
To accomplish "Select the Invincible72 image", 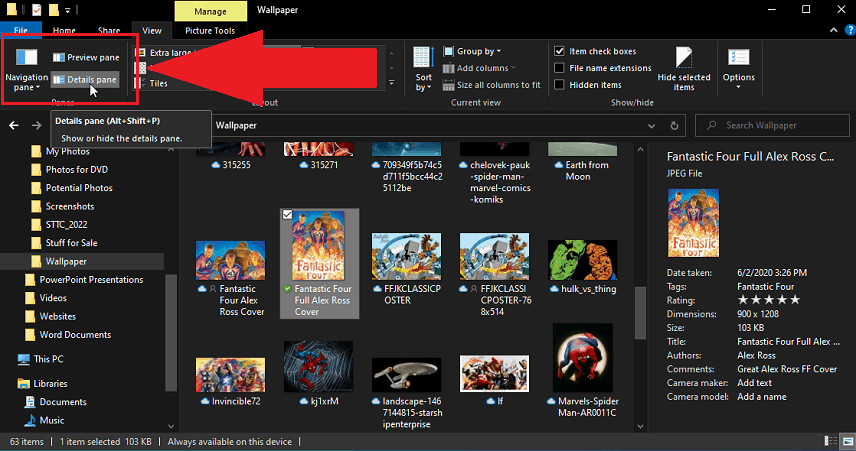I will click(x=230, y=375).
